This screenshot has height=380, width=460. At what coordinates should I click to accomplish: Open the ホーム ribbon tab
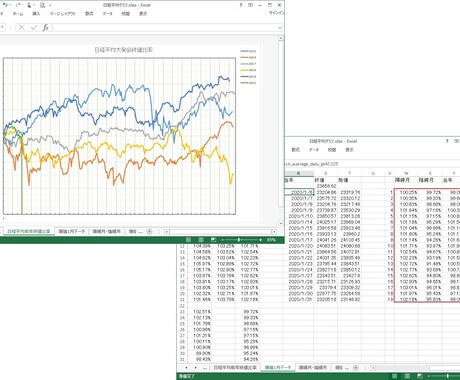tap(18, 14)
